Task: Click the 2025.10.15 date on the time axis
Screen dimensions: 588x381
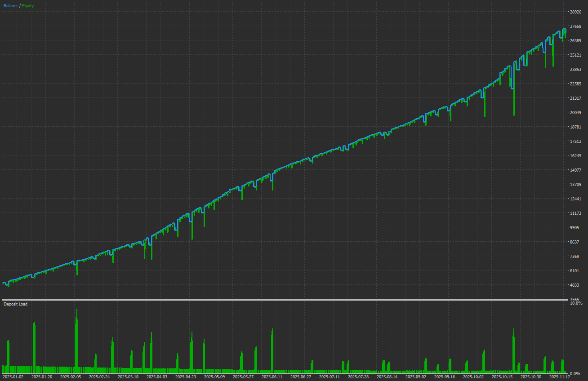Action: coord(502,377)
